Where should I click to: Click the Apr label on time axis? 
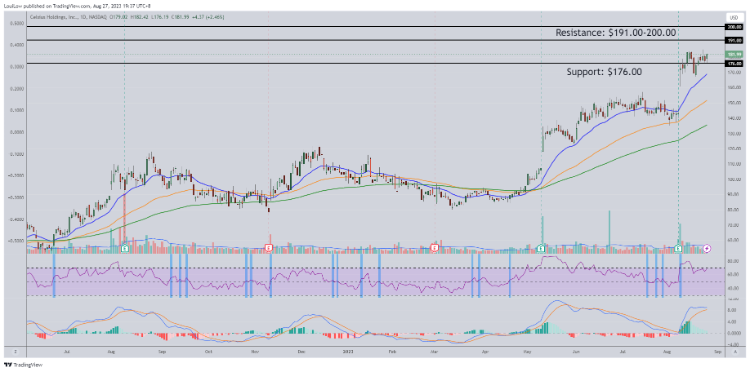[x=485, y=351]
